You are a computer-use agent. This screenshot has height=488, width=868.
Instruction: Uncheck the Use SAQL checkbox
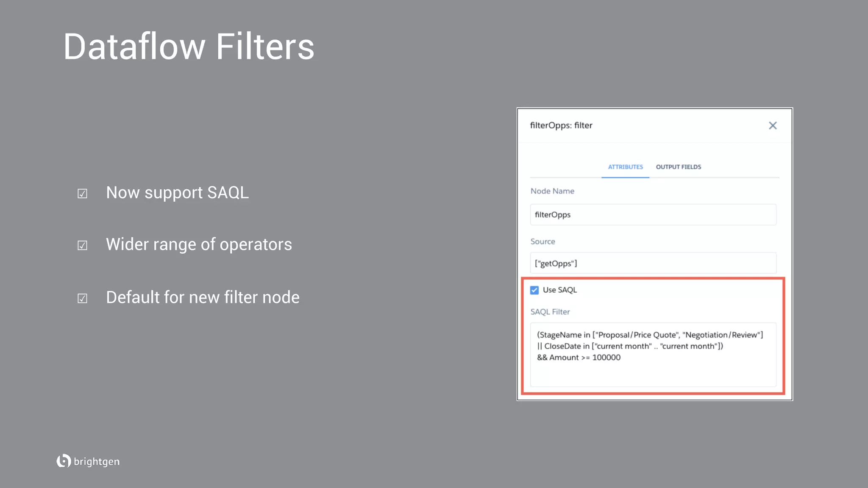pyautogui.click(x=534, y=290)
